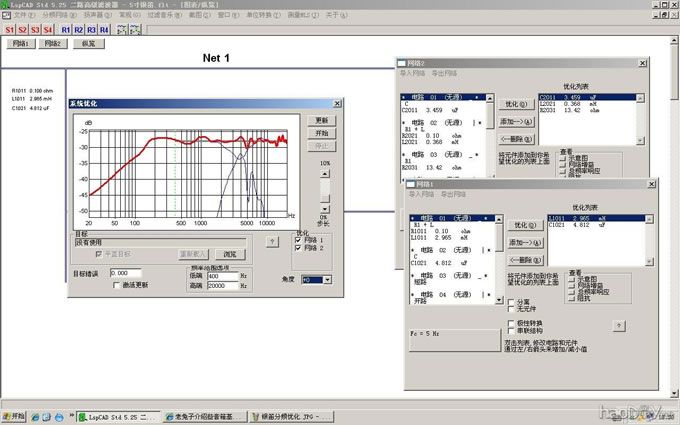Toggle the 网络 1 optimization checkbox
Viewport: 680px width, 425px height.
coord(298,240)
